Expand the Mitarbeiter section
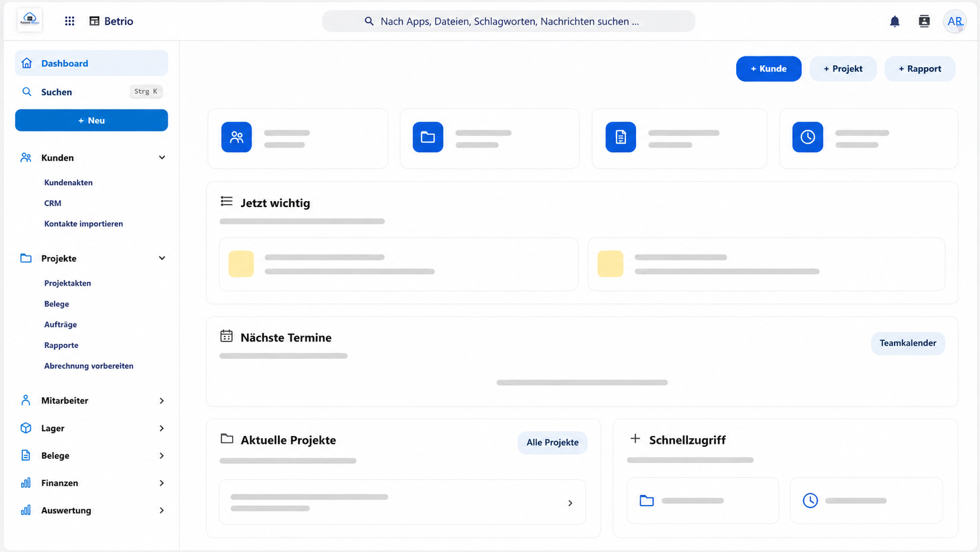Image resolution: width=980 pixels, height=552 pixels. [162, 401]
